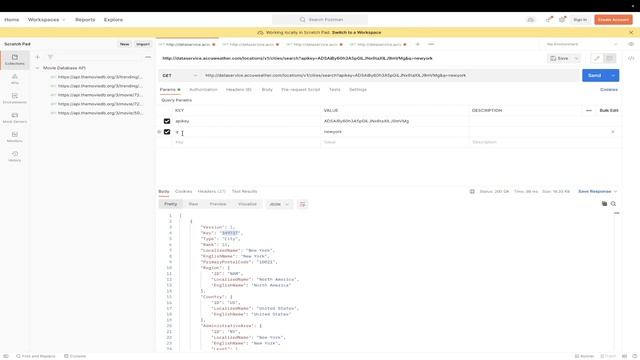Open the request tabs overflow menu
The width and height of the screenshot is (640, 360).
pos(431,44)
